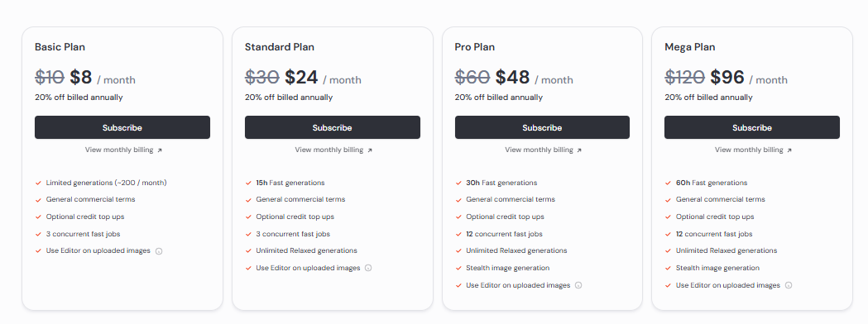This screenshot has width=868, height=324.
Task: Click info icon beside Pro Plan's Editor feature
Action: 578,286
